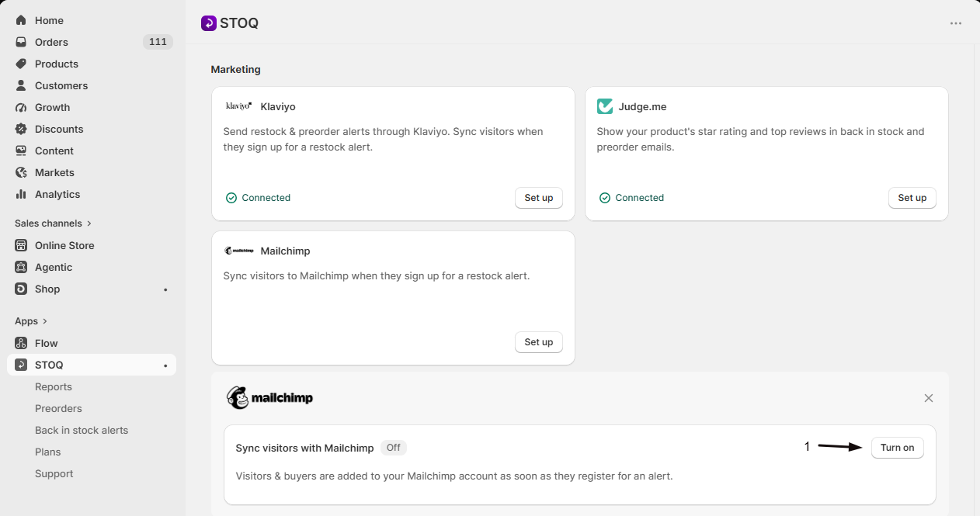The image size is (980, 516).
Task: Click the Analytics bar chart icon
Action: (21, 194)
